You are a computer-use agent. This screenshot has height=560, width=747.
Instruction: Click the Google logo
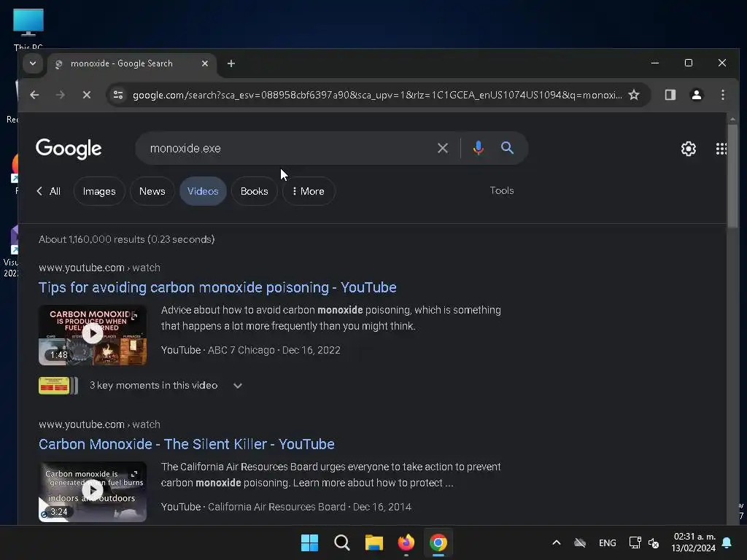point(69,149)
